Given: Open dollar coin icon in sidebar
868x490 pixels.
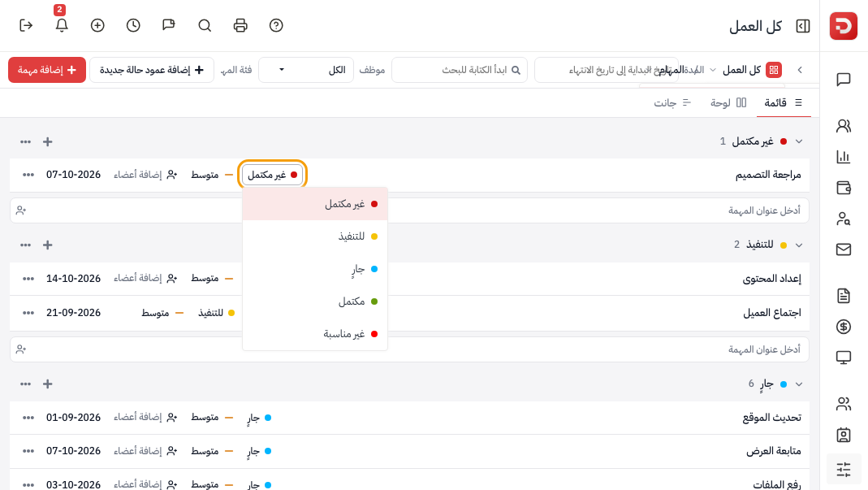Looking at the screenshot, I should (844, 327).
